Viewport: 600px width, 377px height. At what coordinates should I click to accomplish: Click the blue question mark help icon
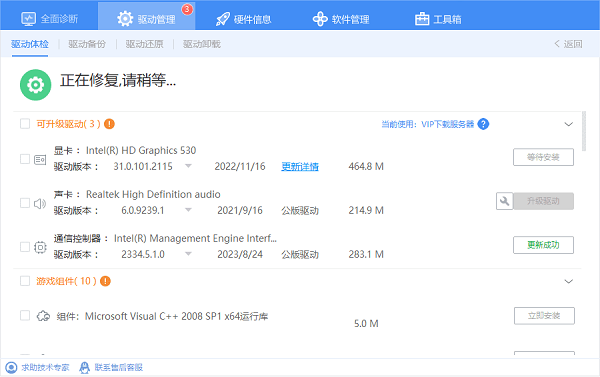(x=483, y=124)
